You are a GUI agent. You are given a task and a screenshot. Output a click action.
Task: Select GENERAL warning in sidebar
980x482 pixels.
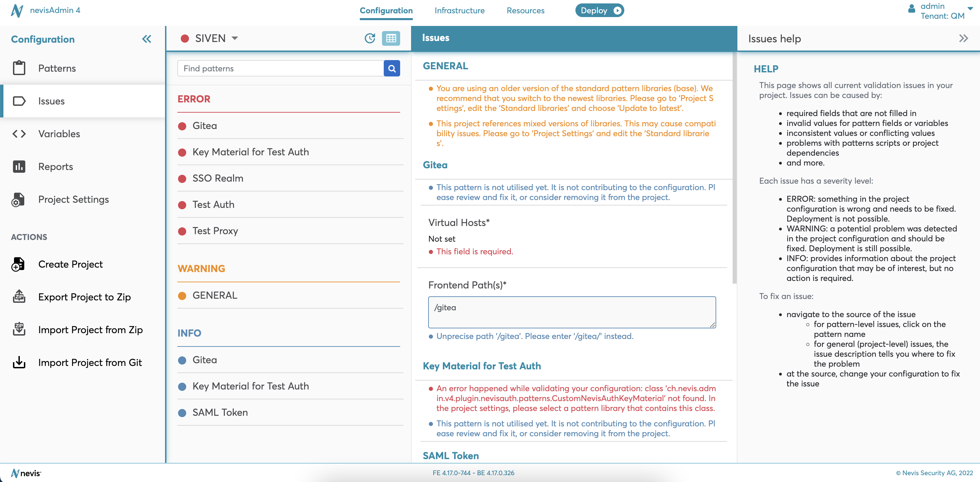(215, 295)
